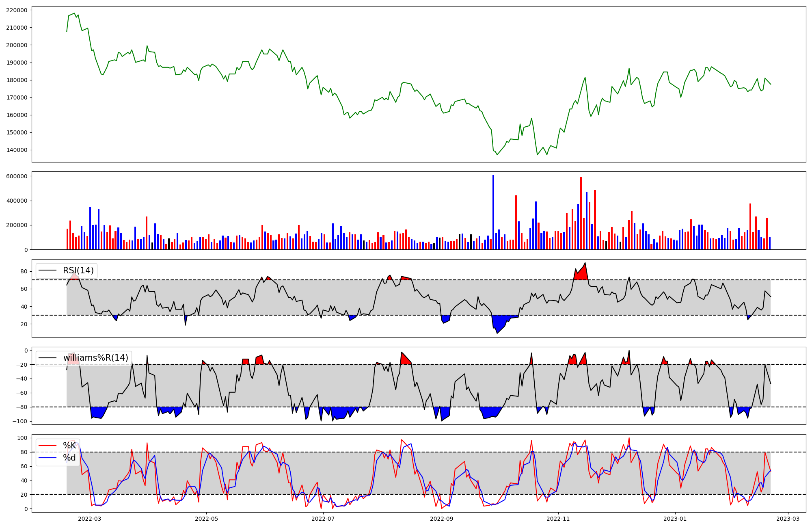This screenshot has width=812, height=528.
Task: Click the 2022-11 x-axis date label
Action: coord(559,518)
